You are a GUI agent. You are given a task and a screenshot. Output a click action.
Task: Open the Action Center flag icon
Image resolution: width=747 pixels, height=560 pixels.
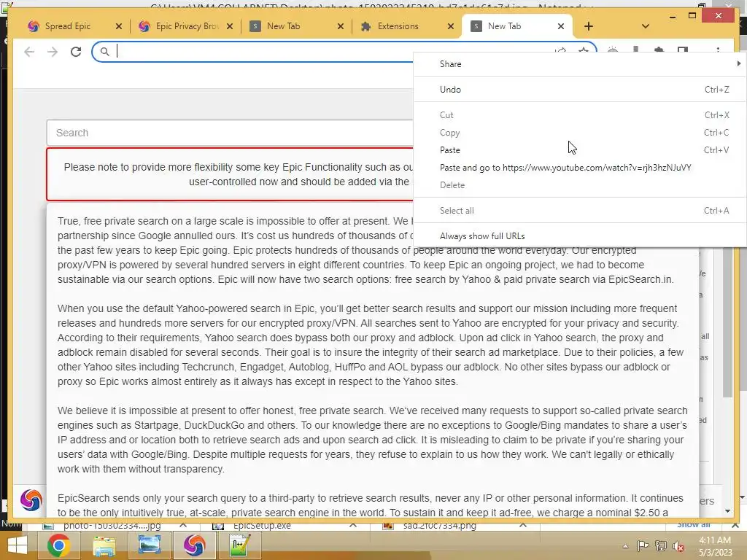pyautogui.click(x=643, y=545)
